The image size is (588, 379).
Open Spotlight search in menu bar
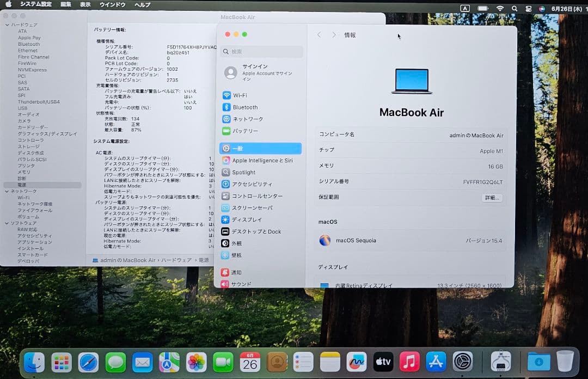[514, 9]
